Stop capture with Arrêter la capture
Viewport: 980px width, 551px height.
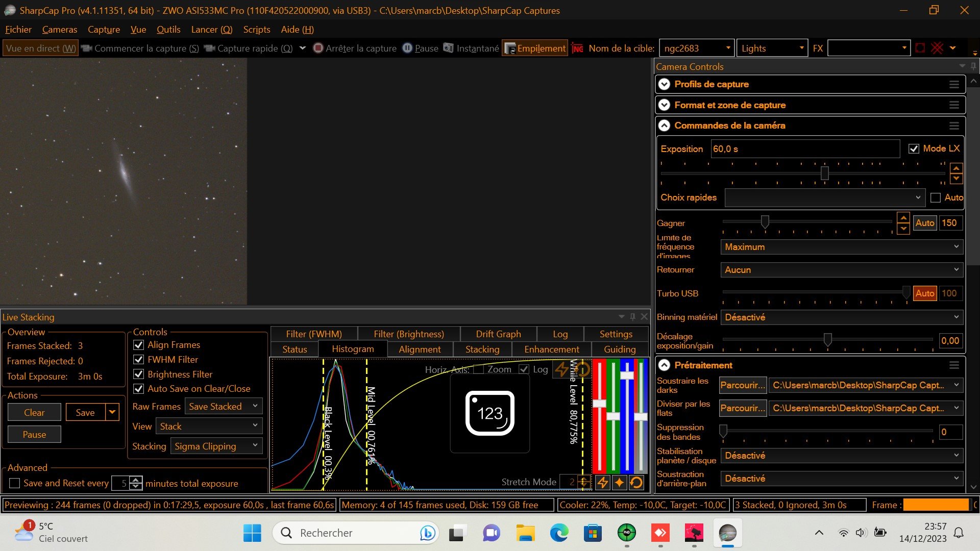tap(355, 48)
